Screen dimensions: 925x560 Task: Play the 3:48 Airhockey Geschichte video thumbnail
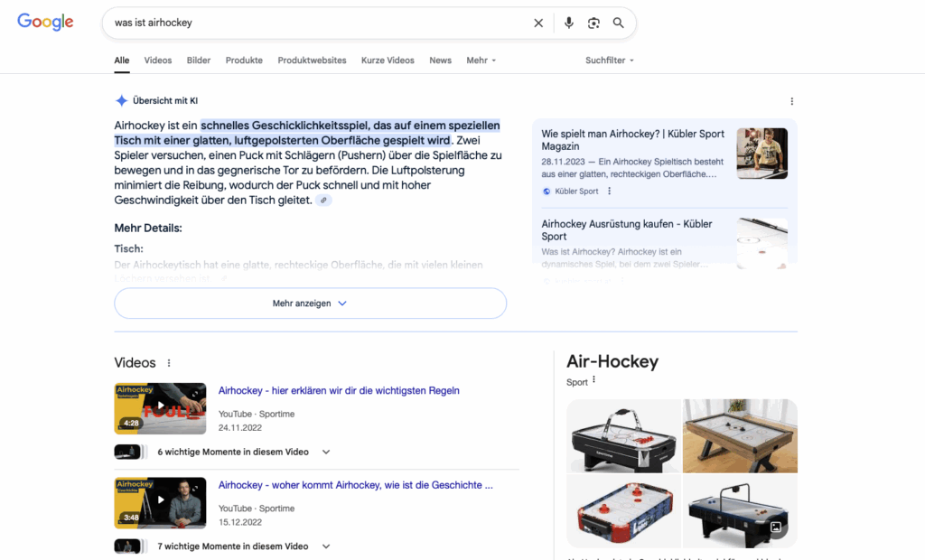click(x=160, y=503)
